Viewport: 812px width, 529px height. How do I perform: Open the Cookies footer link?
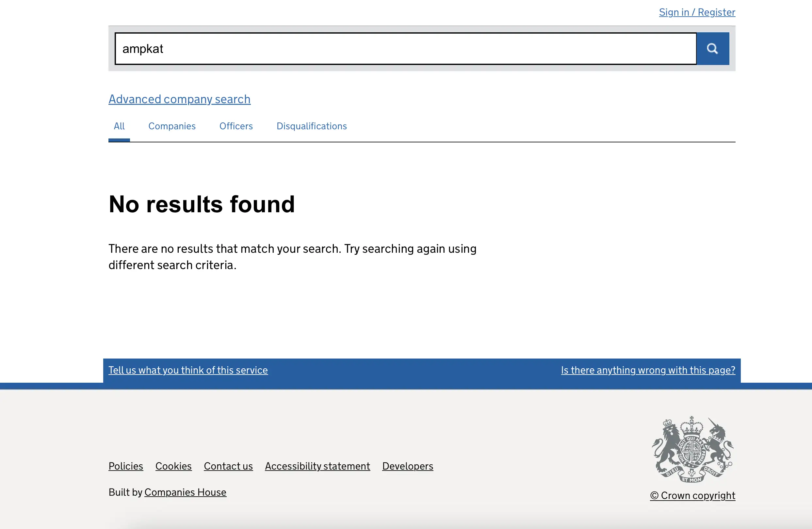[173, 466]
